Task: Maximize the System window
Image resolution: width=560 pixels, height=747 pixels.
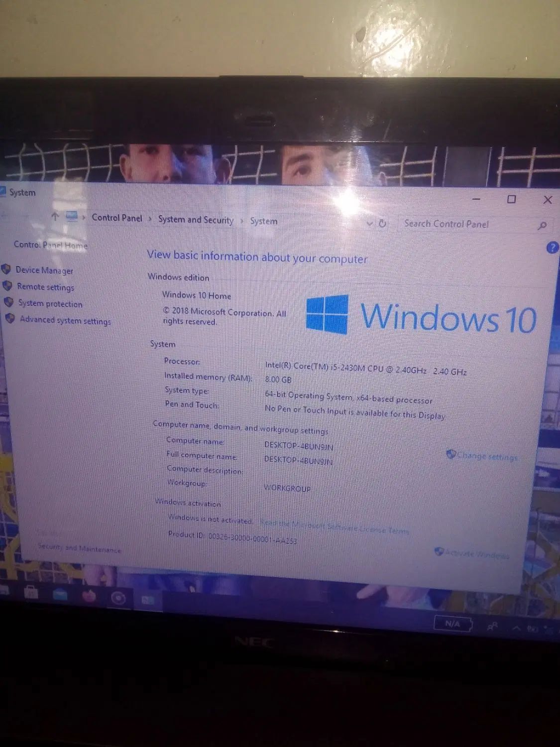Action: (x=511, y=199)
